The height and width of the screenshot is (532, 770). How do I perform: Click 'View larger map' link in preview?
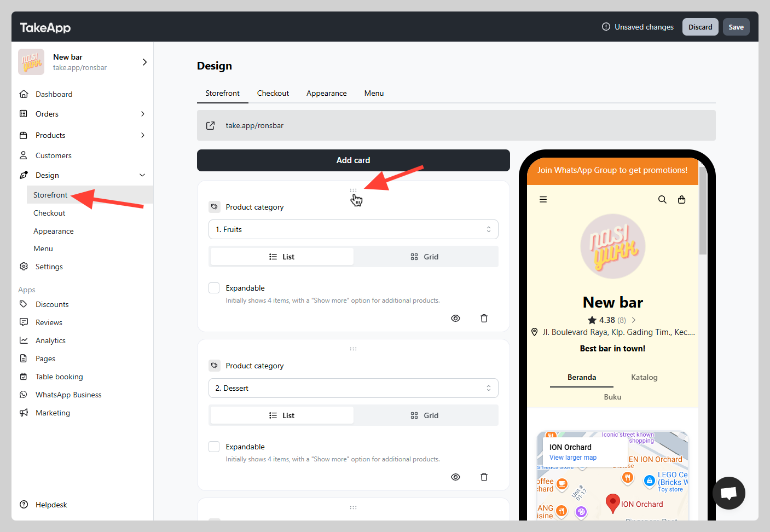click(x=573, y=458)
